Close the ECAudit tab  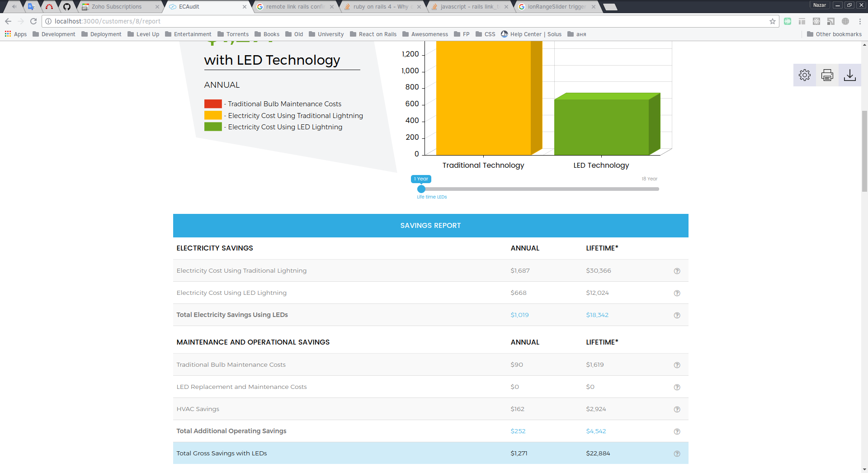coord(245,7)
